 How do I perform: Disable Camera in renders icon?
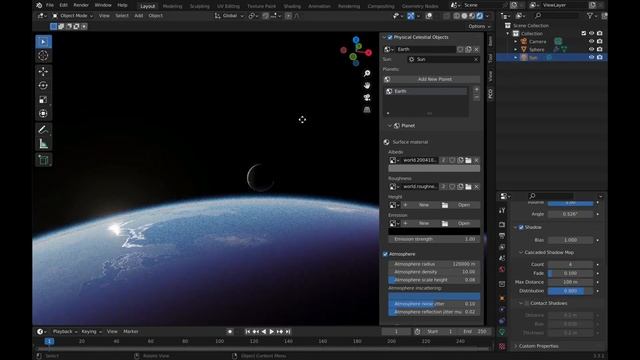coord(600,41)
